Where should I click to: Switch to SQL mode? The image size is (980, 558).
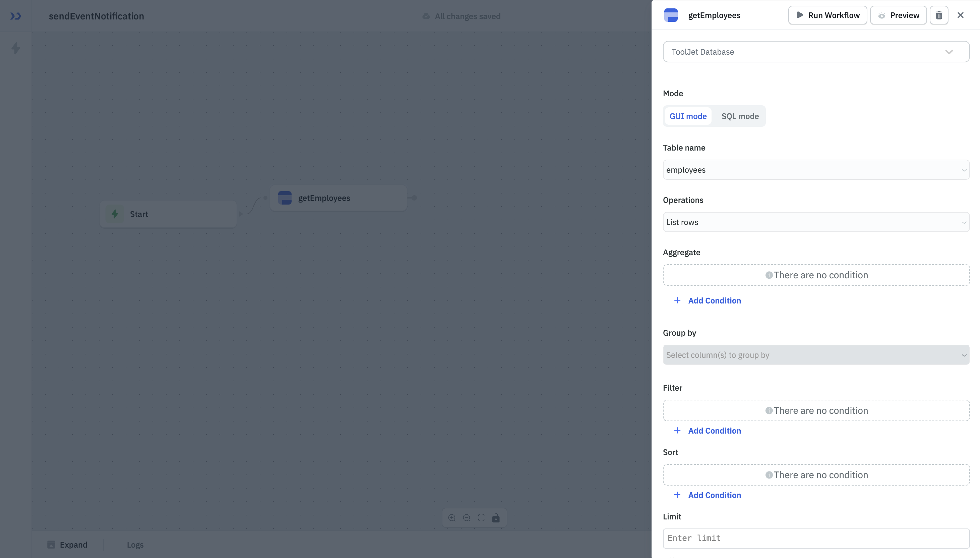tap(739, 116)
